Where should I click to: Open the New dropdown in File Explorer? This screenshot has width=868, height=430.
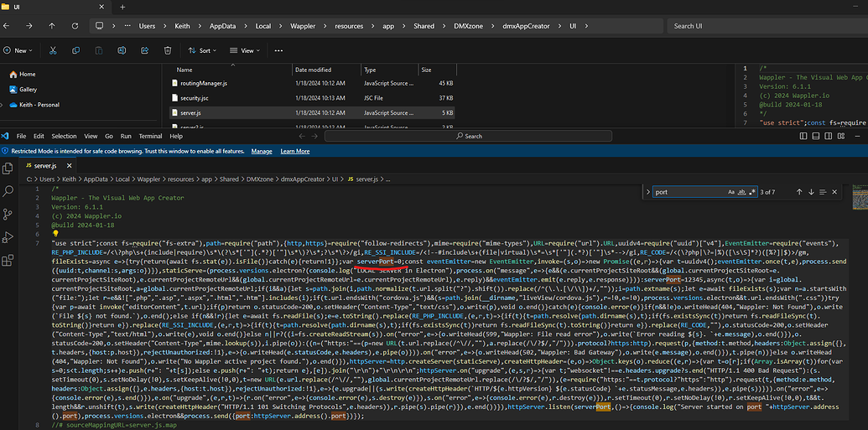coord(18,50)
